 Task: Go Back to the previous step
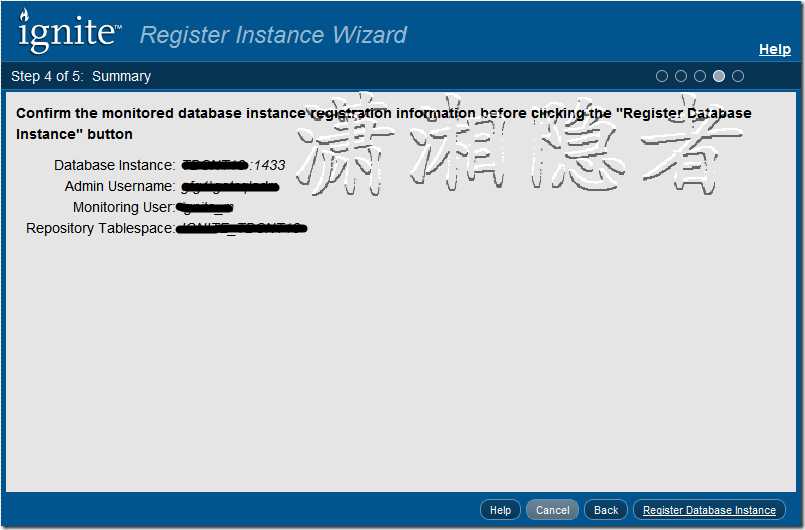pos(606,510)
